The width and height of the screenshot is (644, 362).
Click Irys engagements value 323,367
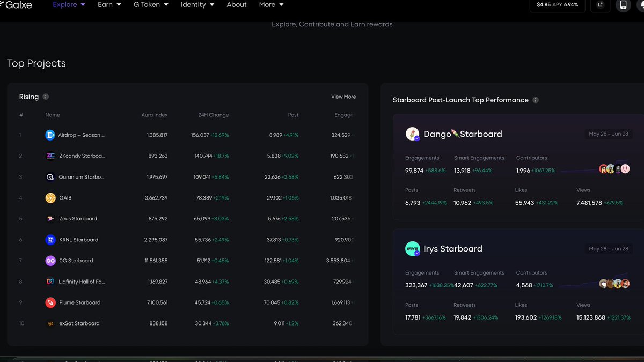(416, 285)
